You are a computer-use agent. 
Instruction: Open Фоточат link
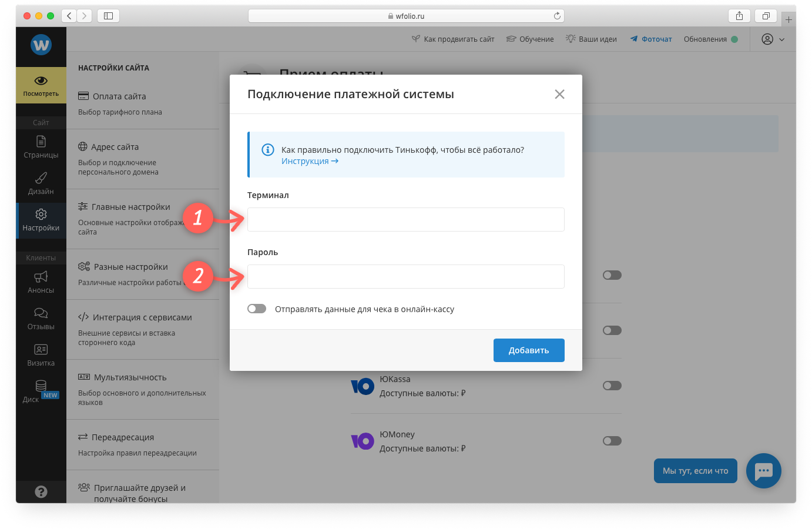click(651, 39)
